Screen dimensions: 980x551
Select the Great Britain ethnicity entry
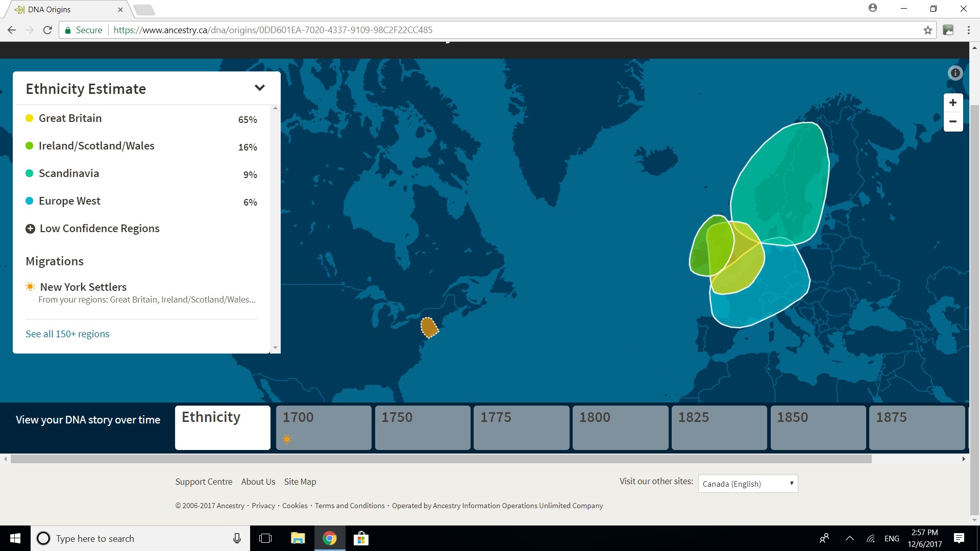tap(70, 118)
